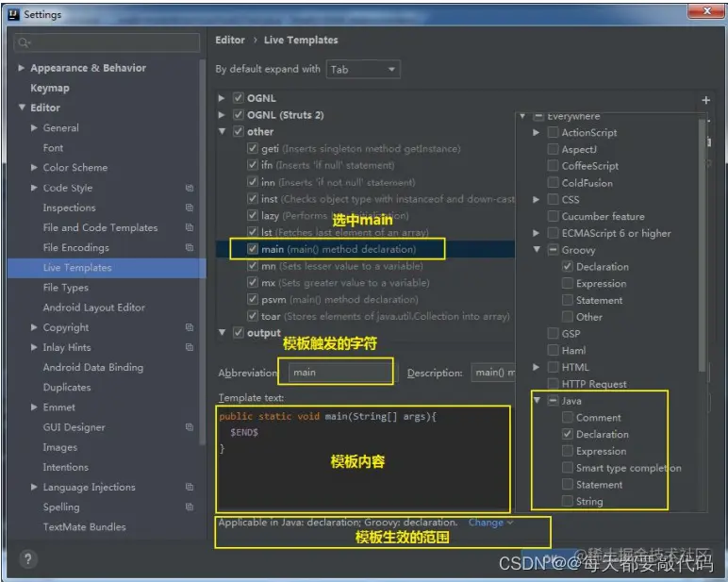The image size is (728, 582).
Task: Check the CoffeeScript context checkbox
Action: point(553,165)
